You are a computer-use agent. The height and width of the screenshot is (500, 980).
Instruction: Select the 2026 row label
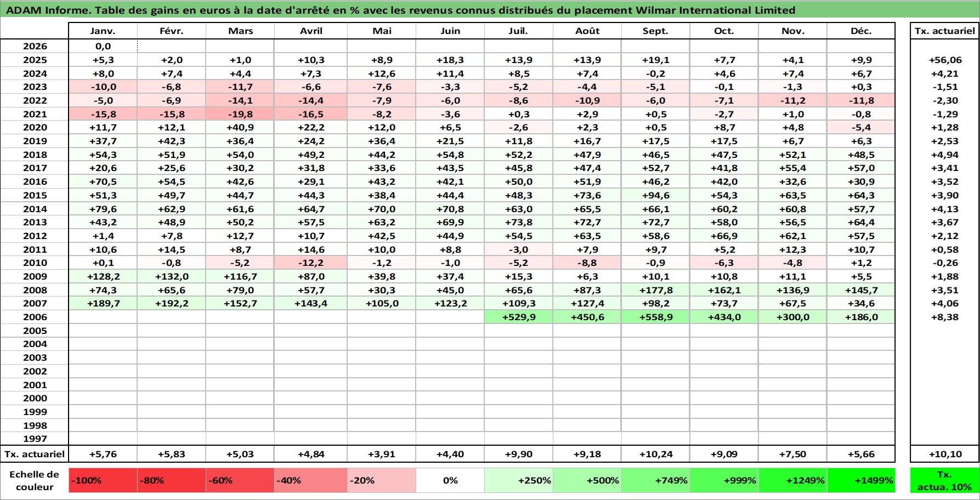tap(35, 47)
